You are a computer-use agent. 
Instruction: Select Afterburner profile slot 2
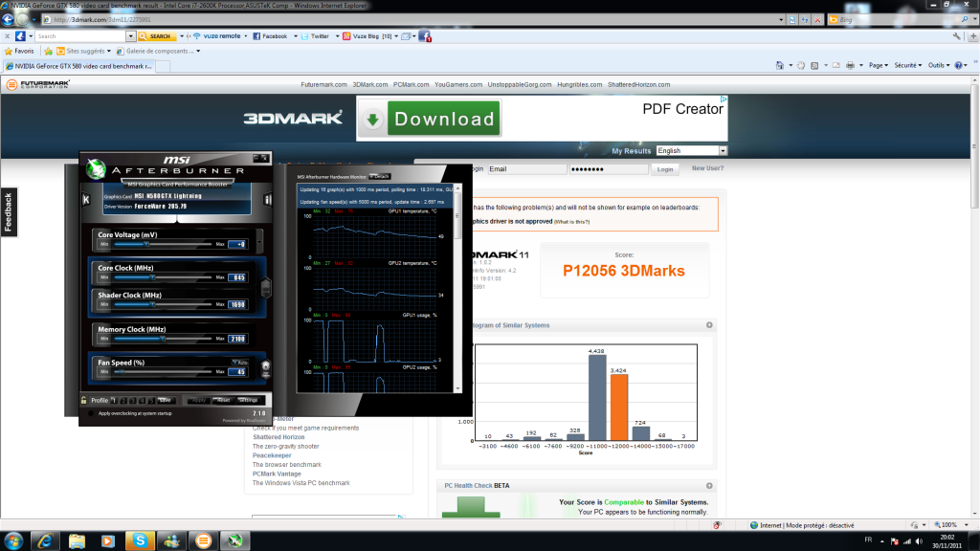(123, 401)
